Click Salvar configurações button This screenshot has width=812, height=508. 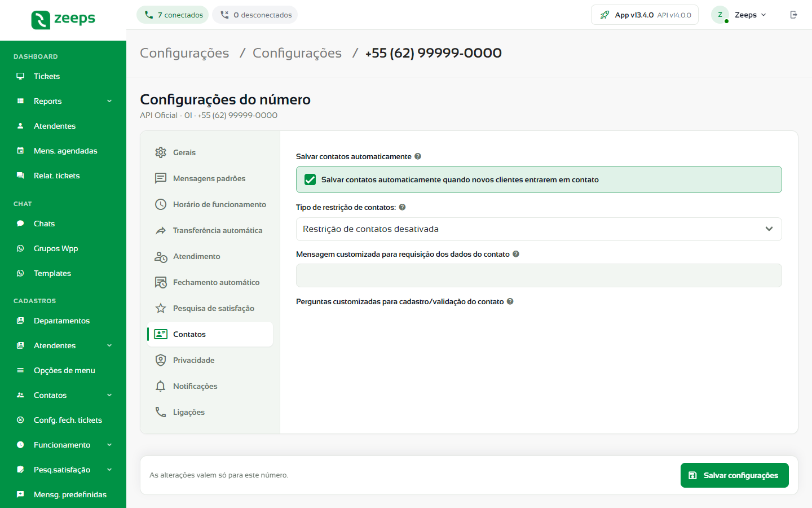coord(734,475)
